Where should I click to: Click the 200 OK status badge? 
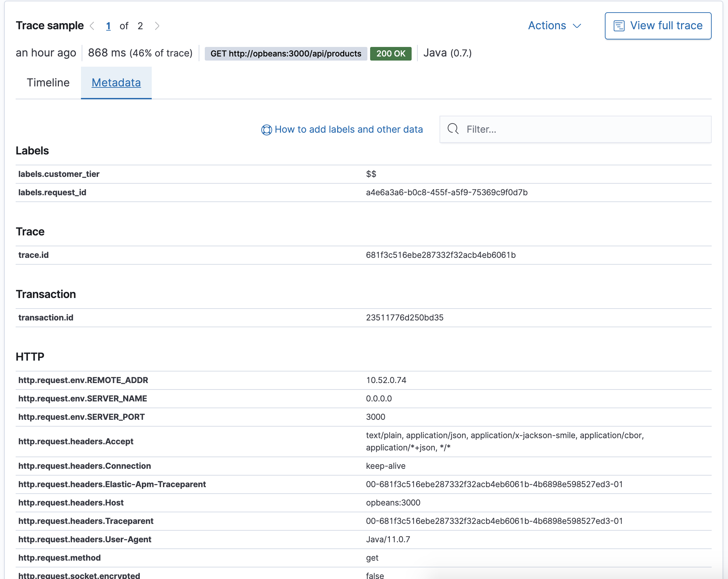pos(391,53)
